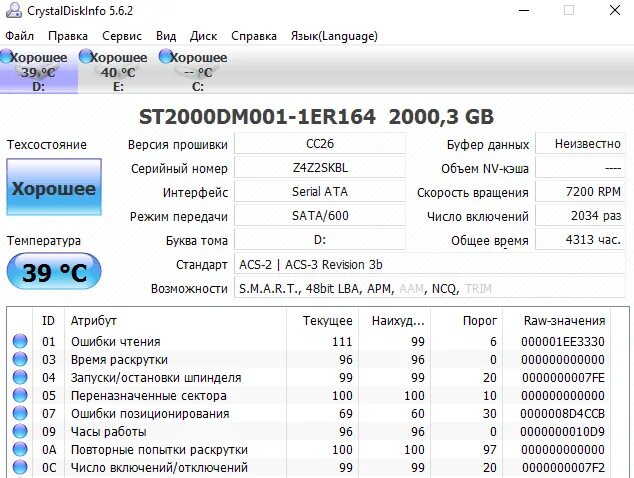Click the status orb for attribute 01
Image resolution: width=634 pixels, height=478 pixels.
[x=20, y=341]
